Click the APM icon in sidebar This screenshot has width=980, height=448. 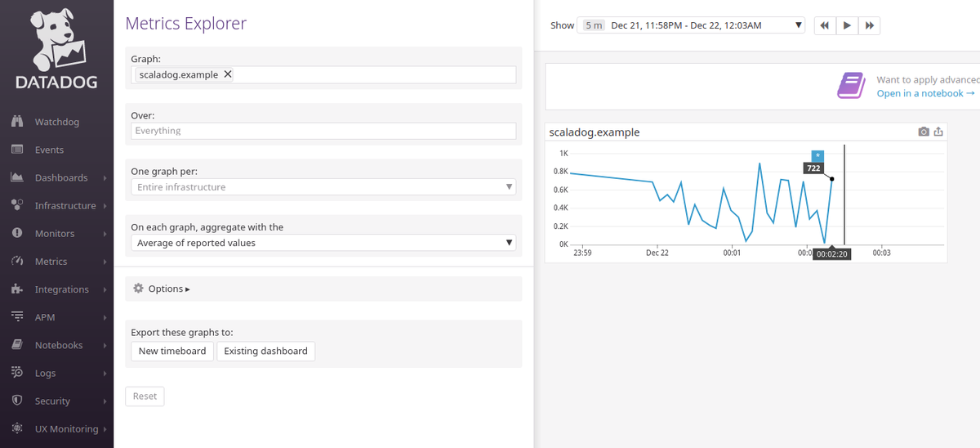pos(16,317)
